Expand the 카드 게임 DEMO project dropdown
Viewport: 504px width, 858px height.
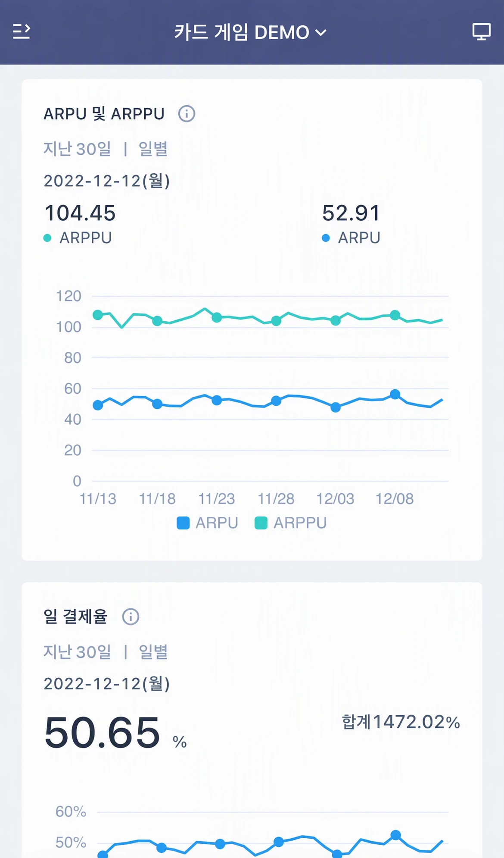[250, 32]
